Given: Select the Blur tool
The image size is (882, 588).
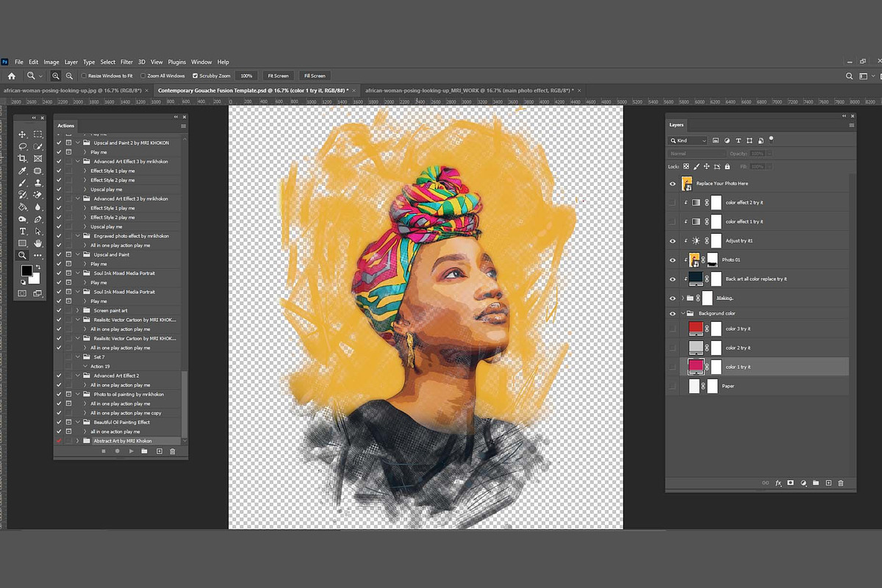Looking at the screenshot, I should tap(37, 207).
